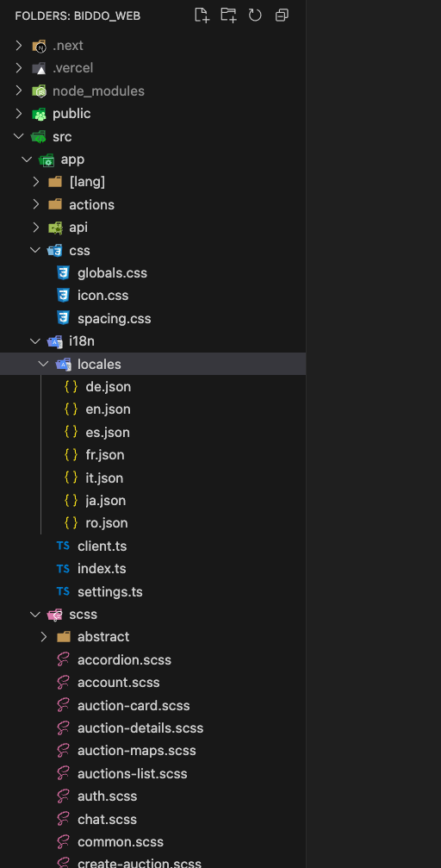The image size is (441, 868).
Task: Click the Sass icon beside accordion.scss
Action: click(63, 660)
